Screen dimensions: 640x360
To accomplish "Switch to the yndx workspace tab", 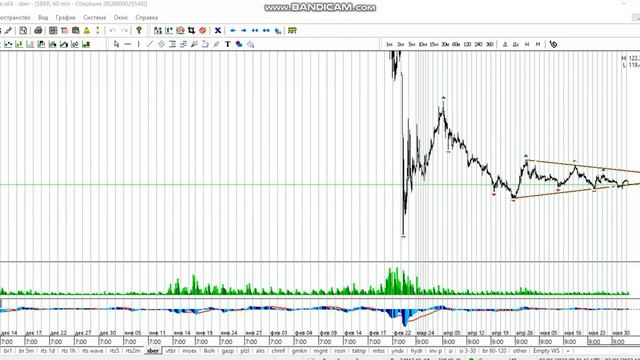I will [397, 351].
